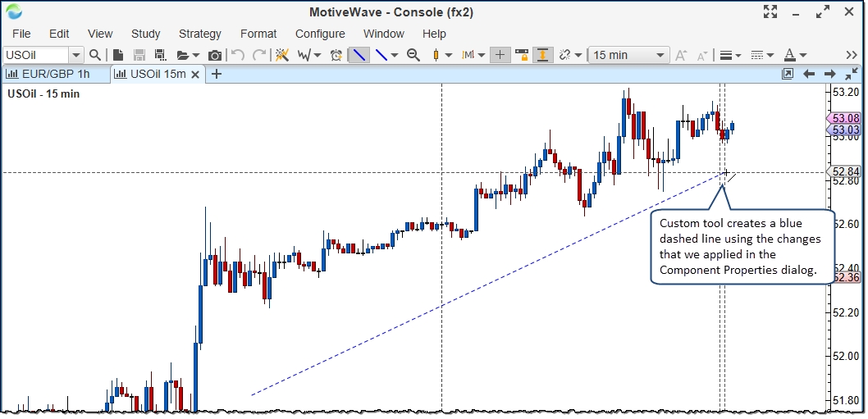Image resolution: width=868 pixels, height=419 pixels.
Task: Open the chart link dropdown arrow
Action: click(578, 56)
